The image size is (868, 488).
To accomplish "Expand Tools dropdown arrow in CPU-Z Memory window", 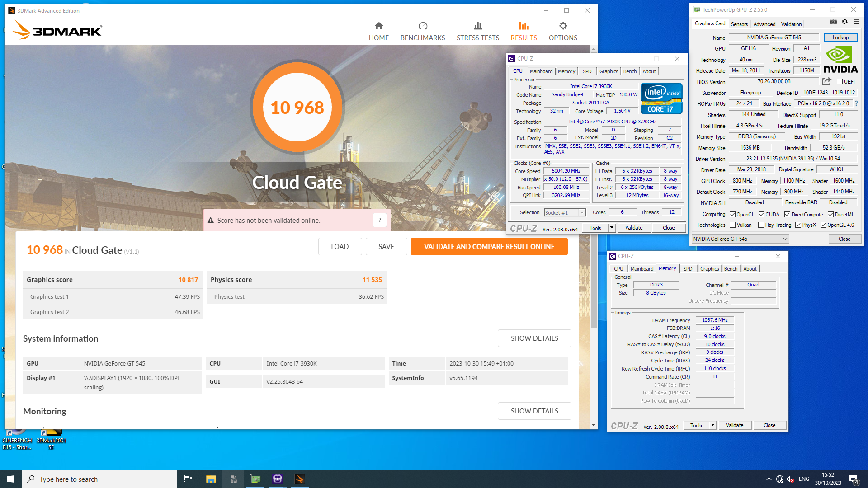I will point(712,425).
